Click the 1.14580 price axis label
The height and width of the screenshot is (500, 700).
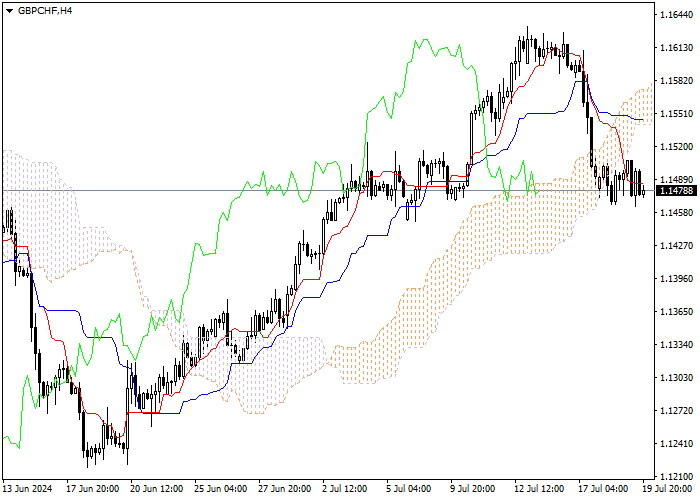pos(676,212)
